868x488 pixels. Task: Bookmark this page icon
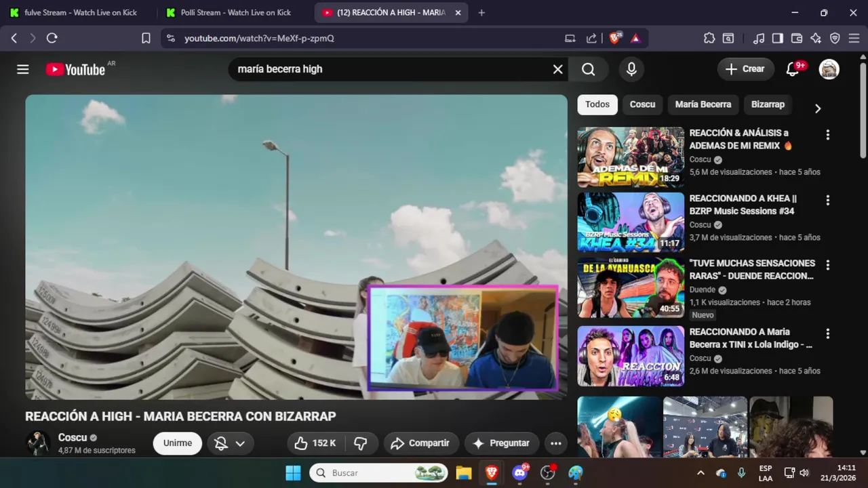pos(146,38)
